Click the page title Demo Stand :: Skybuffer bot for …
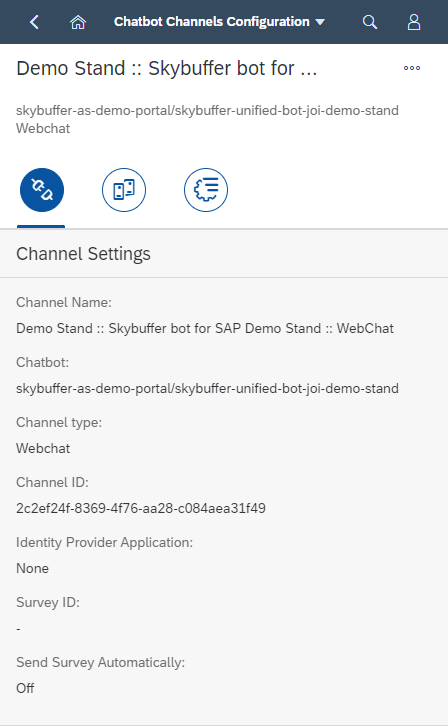Image resolution: width=448 pixels, height=726 pixels. point(167,69)
